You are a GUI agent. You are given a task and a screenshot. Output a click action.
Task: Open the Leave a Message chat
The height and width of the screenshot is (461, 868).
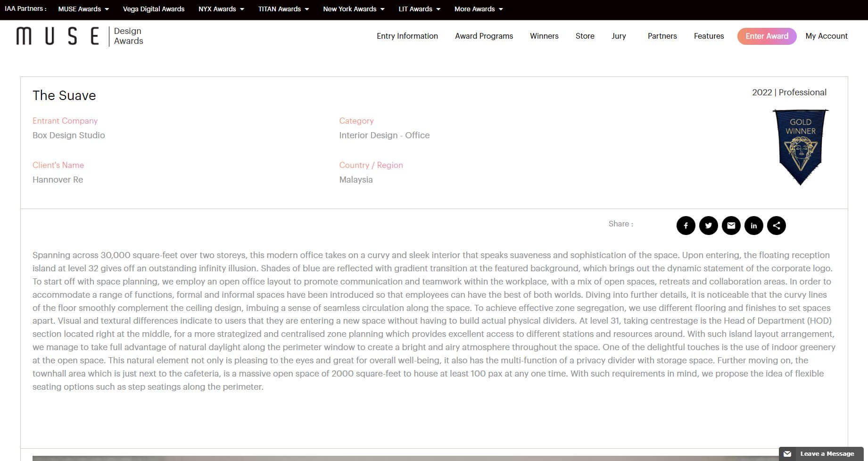pyautogui.click(x=821, y=454)
